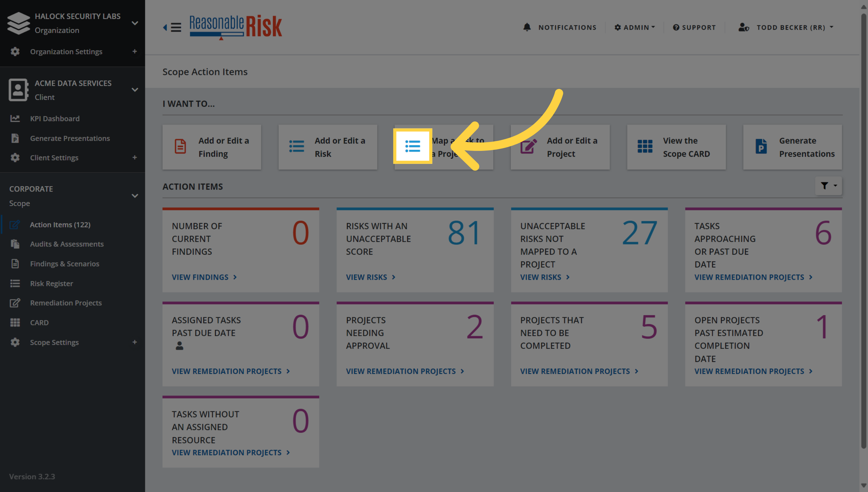Open the action items filter dropdown

tap(829, 186)
